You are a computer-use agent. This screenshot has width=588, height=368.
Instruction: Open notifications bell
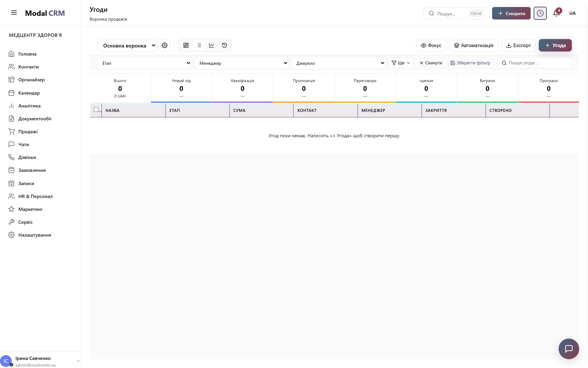[x=556, y=13]
